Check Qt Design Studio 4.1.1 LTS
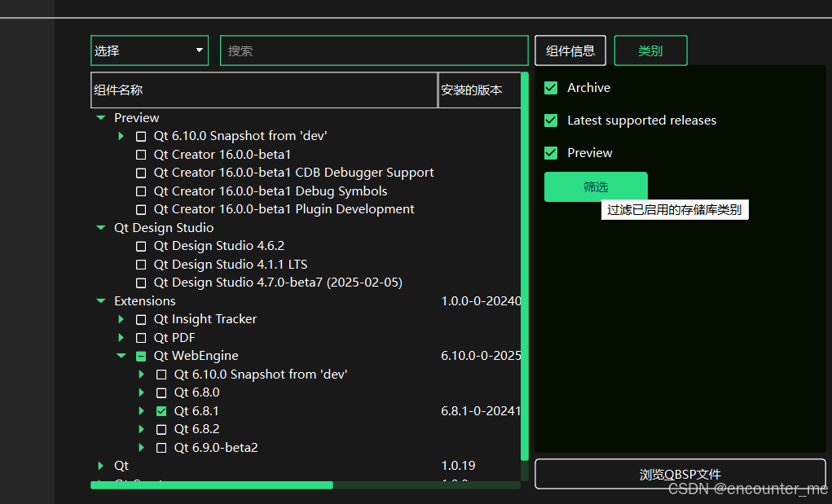 click(x=141, y=265)
